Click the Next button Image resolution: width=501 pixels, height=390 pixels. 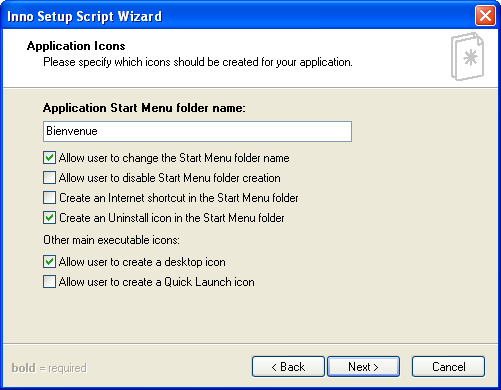tap(364, 367)
